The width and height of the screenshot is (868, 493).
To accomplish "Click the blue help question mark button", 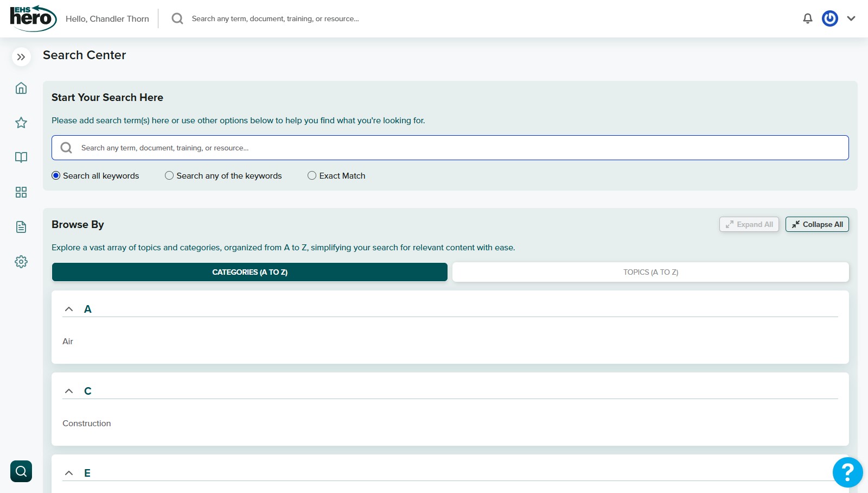I will coord(847,472).
